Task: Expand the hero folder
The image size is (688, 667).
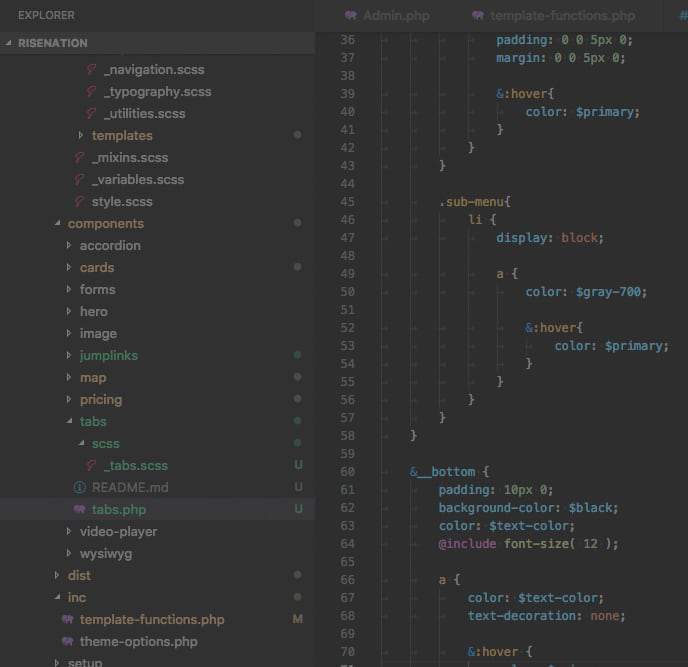Action: click(68, 311)
